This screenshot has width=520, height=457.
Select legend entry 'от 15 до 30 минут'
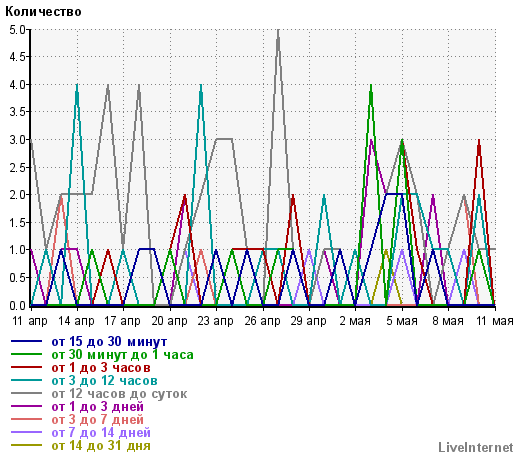[109, 342]
